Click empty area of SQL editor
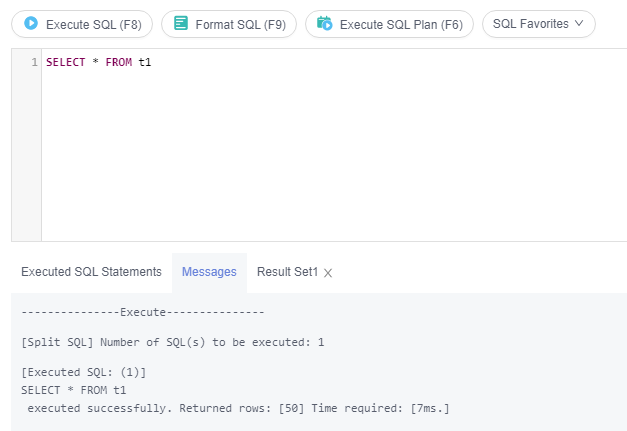Screen dimensions: 627x431 [334, 156]
